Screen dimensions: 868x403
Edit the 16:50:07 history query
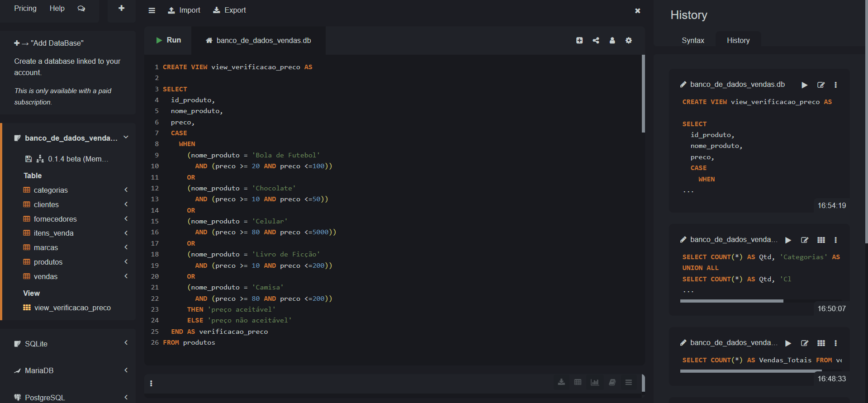pos(805,240)
